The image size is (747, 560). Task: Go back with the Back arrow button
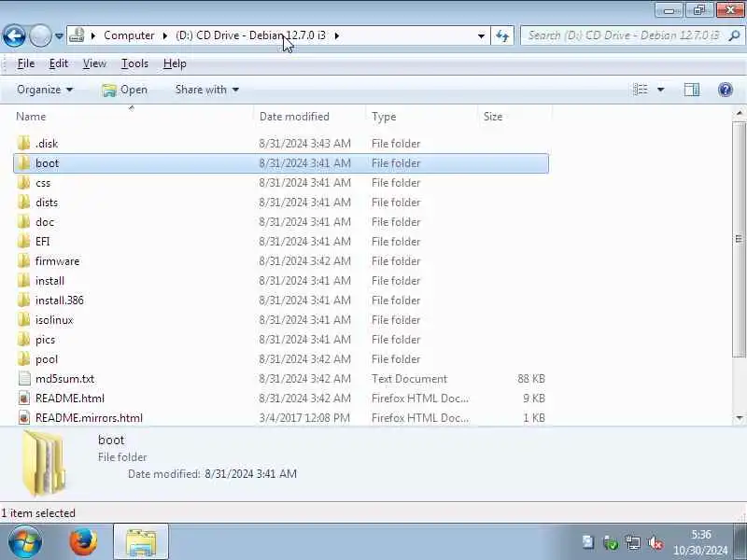click(14, 35)
